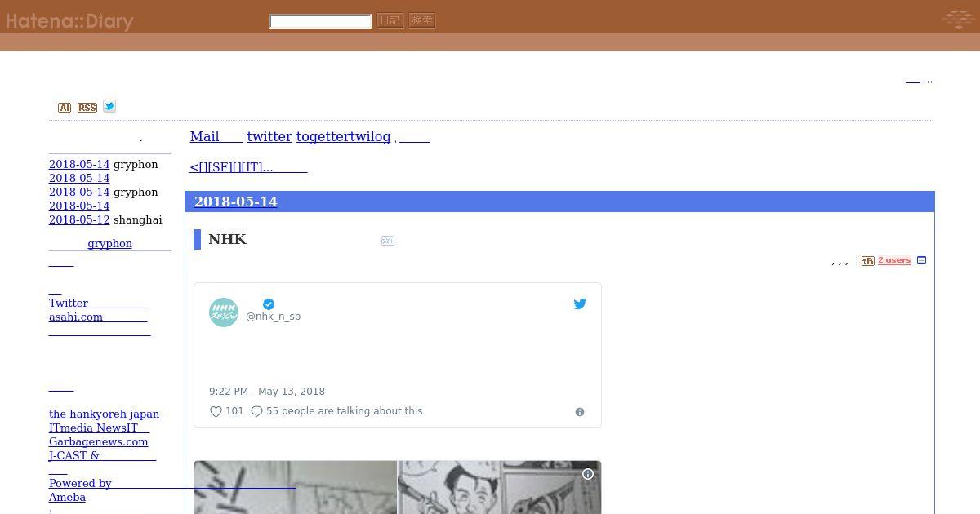The height and width of the screenshot is (514, 980).
Task: Open the ITmedia NewsIT link
Action: coord(99,428)
